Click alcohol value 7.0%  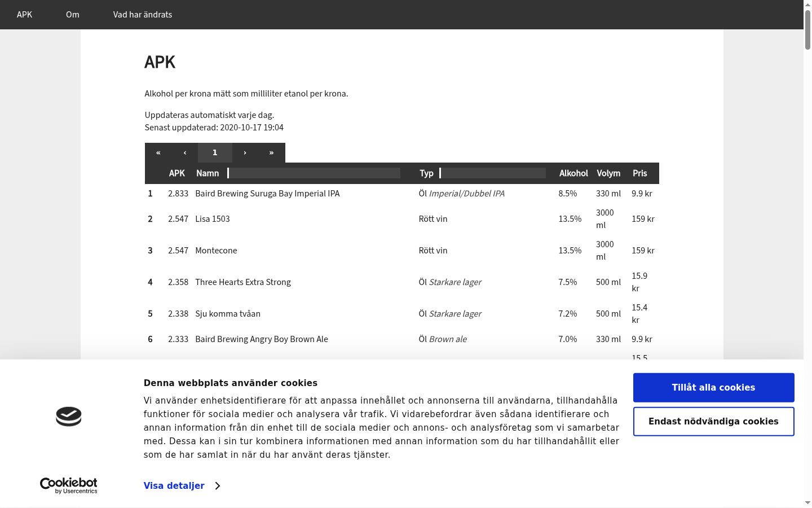pos(568,339)
